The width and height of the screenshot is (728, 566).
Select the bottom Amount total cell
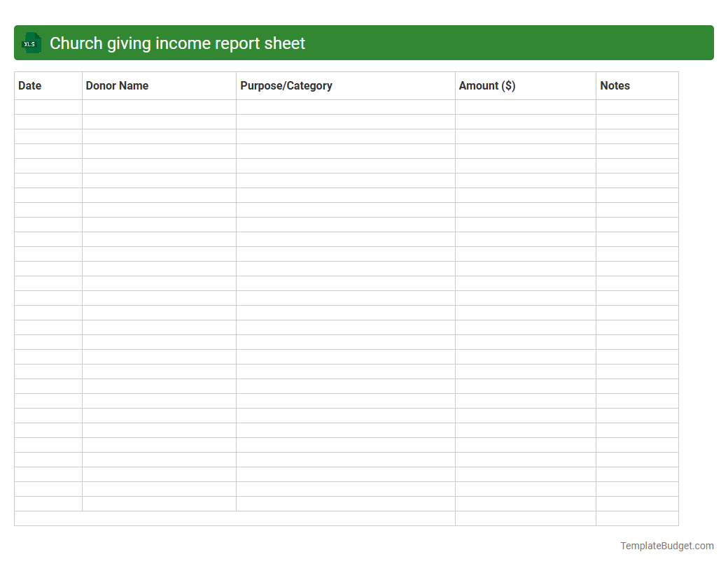click(526, 518)
